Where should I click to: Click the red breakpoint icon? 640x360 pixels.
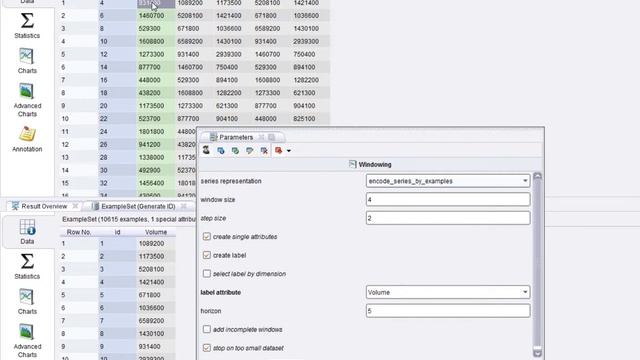[x=278, y=151]
